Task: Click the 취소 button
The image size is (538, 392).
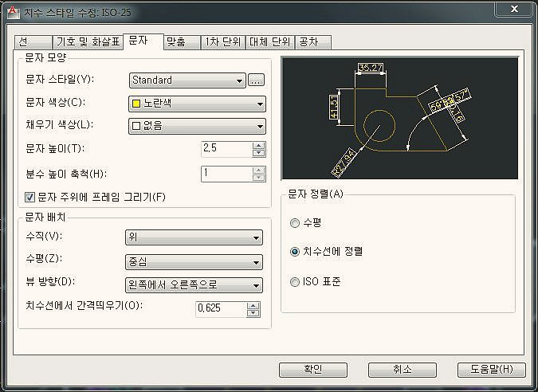Action: (403, 370)
